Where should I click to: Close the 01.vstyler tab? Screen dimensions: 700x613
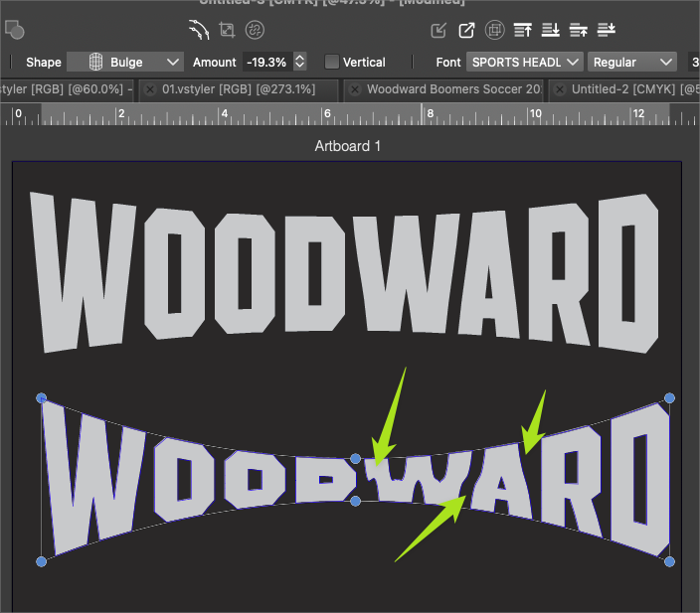point(150,89)
